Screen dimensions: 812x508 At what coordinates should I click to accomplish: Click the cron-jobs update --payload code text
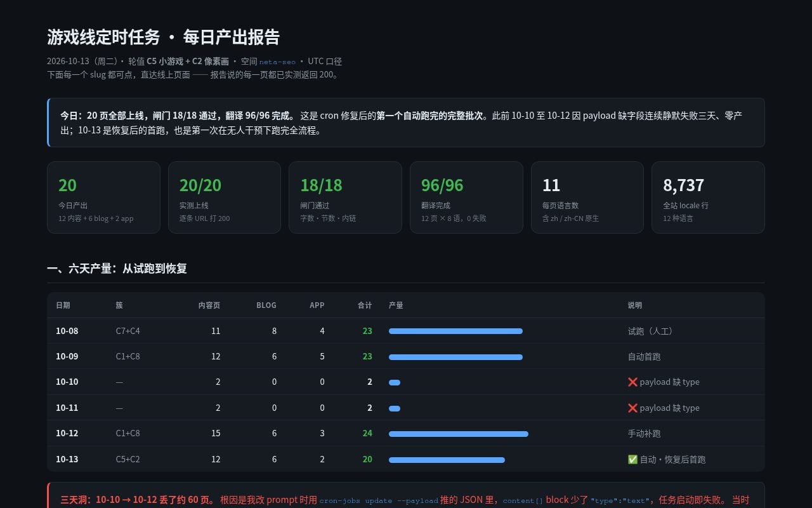379,500
